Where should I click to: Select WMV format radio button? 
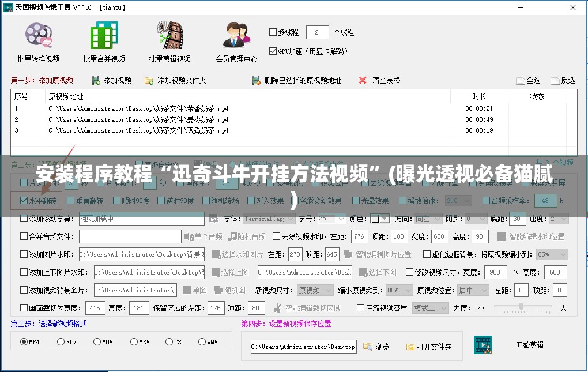click(x=202, y=341)
